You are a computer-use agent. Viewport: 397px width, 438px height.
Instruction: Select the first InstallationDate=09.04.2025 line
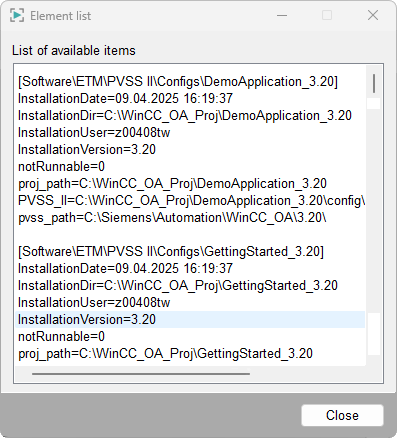coord(190,99)
